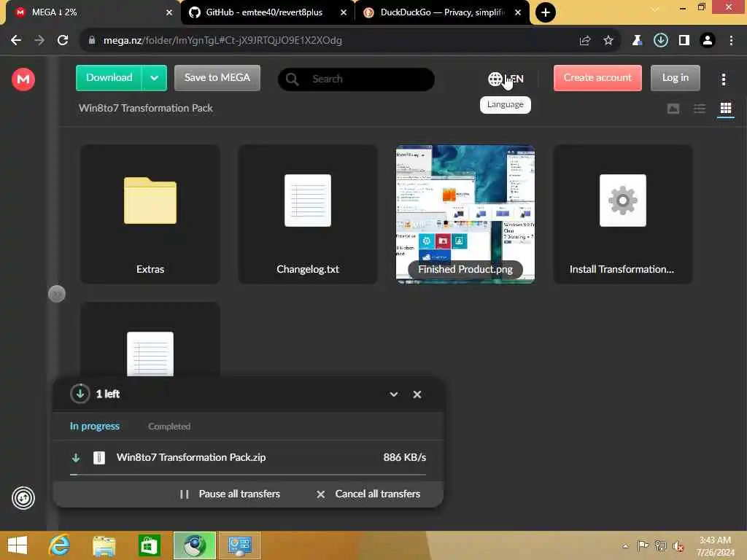Close the transfers panel
Image resolution: width=747 pixels, height=560 pixels.
tap(417, 394)
